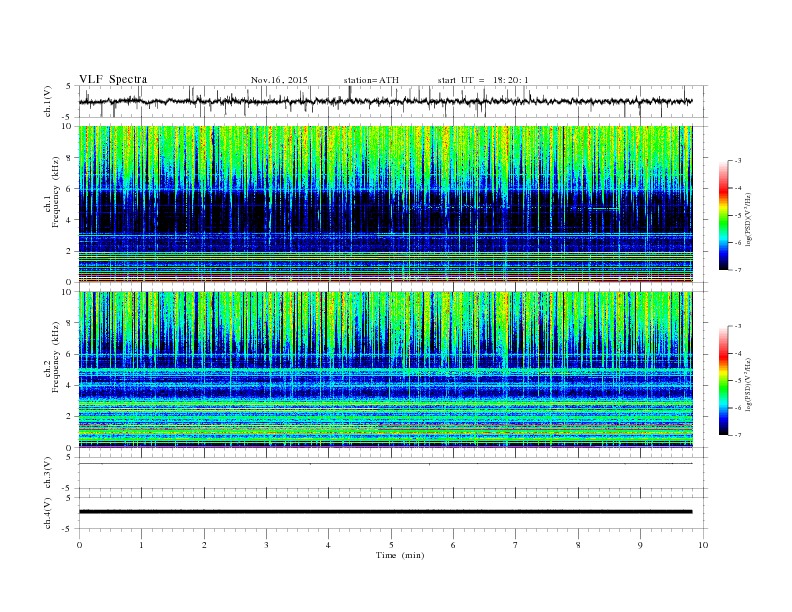Click the '-3' label on the upper colorbar
The image size is (792, 612).
(738, 161)
